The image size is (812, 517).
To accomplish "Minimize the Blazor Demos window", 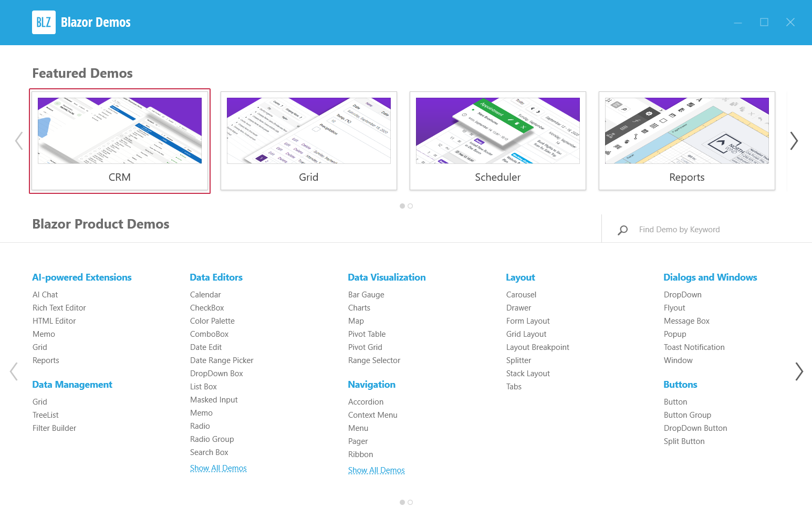I will pos(738,22).
